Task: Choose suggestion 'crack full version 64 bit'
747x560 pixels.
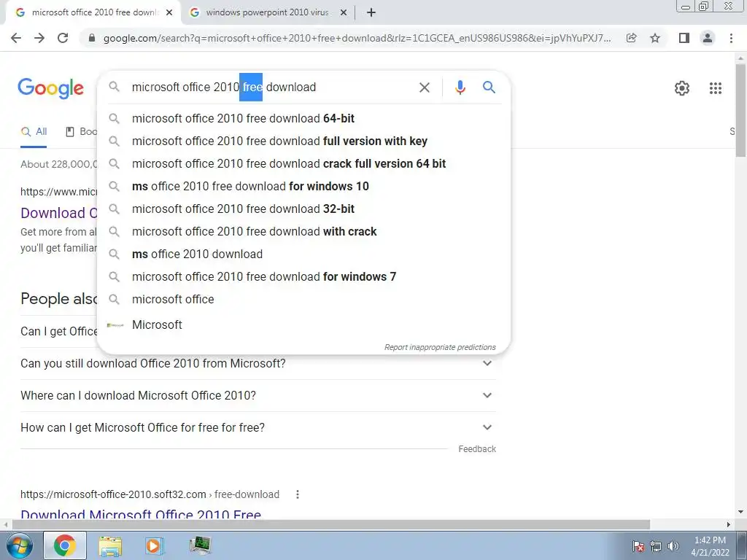Action: [304, 164]
